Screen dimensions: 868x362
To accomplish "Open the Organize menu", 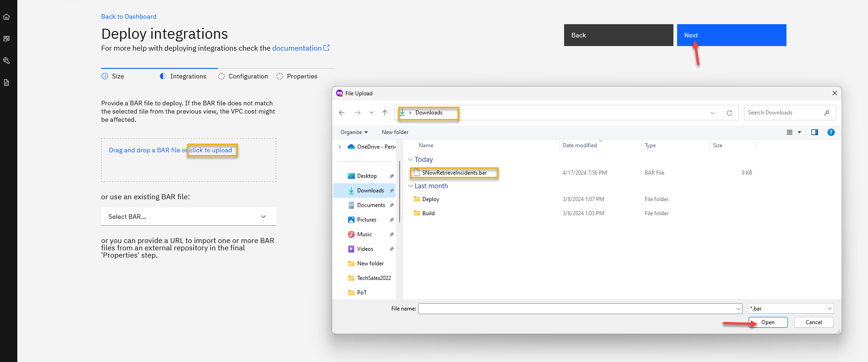I will [354, 132].
